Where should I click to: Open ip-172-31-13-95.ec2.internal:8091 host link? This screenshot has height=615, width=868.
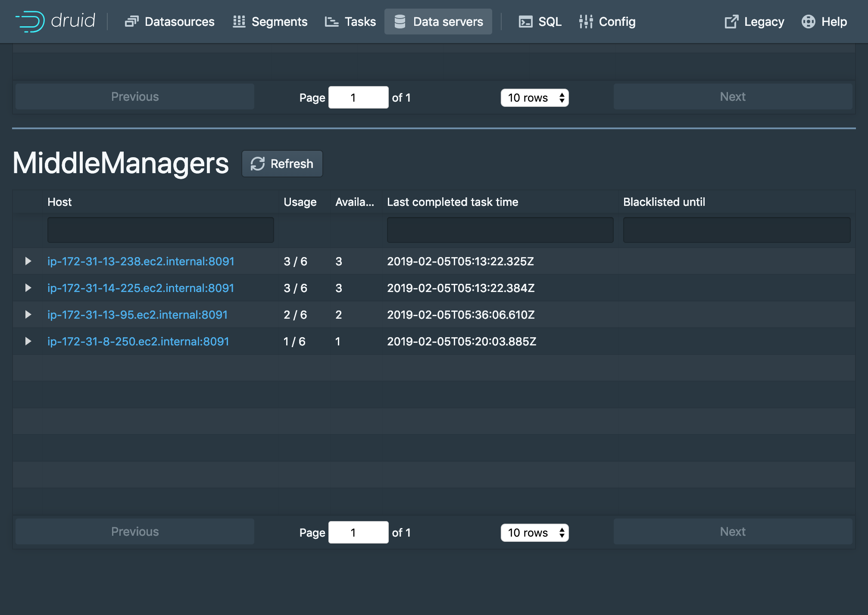pyautogui.click(x=137, y=315)
